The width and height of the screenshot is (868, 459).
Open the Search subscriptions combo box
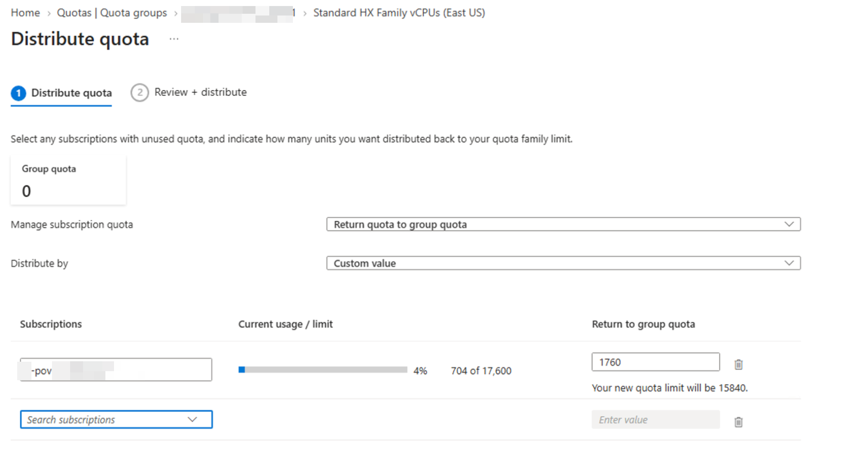pos(116,419)
